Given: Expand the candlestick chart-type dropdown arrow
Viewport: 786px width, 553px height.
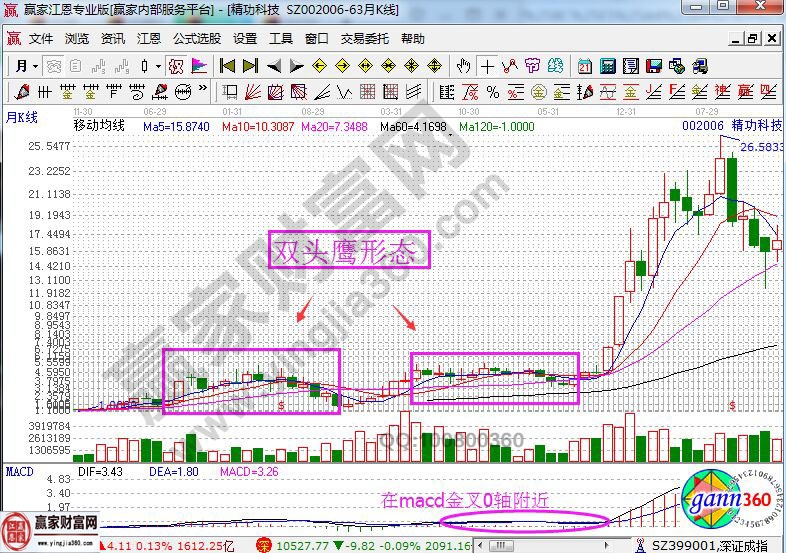Looking at the screenshot, I should click(x=158, y=66).
